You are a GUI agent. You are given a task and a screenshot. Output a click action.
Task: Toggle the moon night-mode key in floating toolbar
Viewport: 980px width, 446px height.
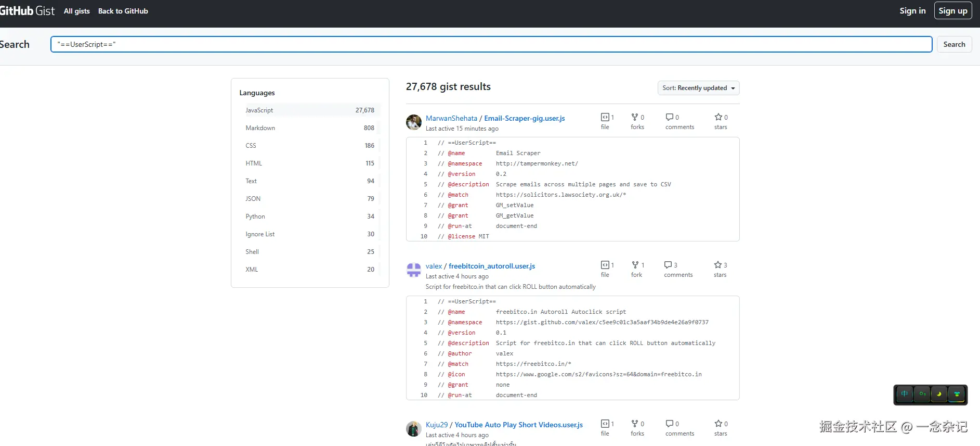939,394
